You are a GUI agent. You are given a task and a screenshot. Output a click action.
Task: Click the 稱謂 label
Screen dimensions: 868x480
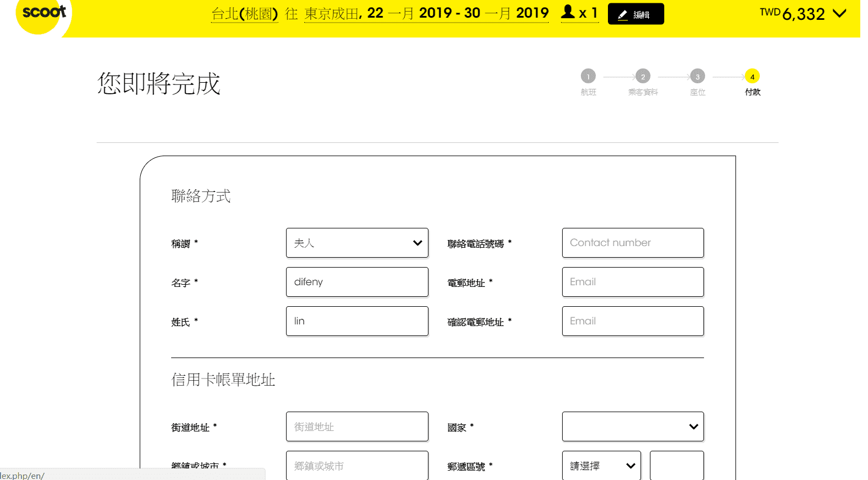pyautogui.click(x=184, y=243)
